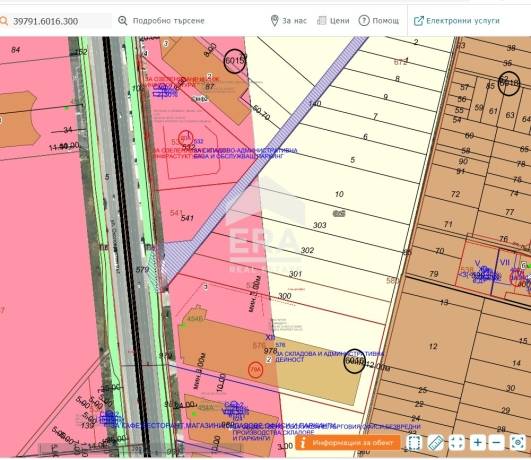Open the За нас page
Image resolution: width=531 pixels, height=460 pixels.
(289, 21)
